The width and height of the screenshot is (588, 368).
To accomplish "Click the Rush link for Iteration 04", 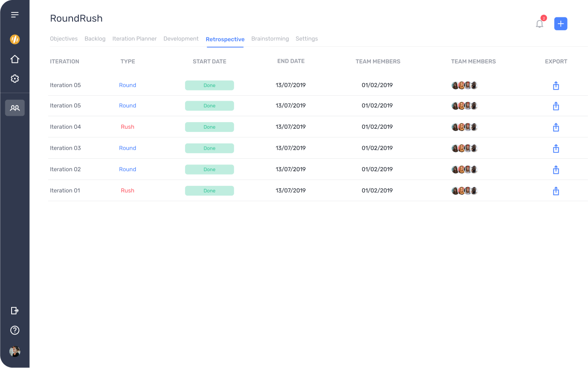I will (x=127, y=127).
